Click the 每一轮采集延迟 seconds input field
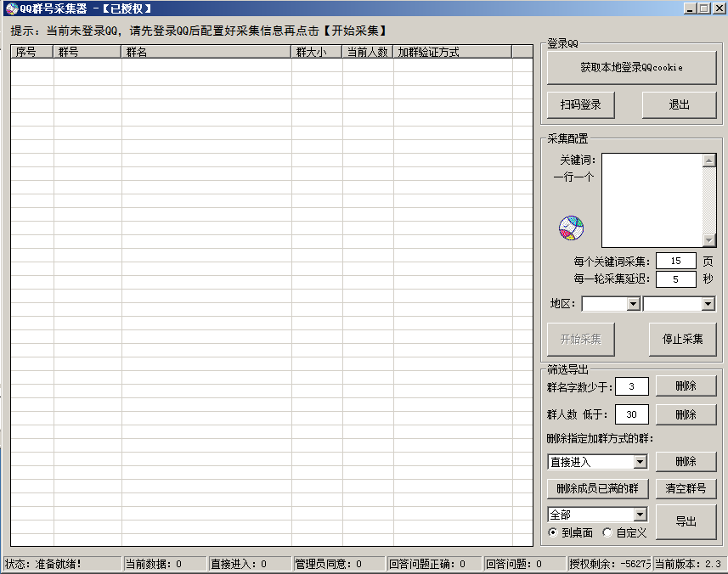This screenshot has width=728, height=574. pyautogui.click(x=676, y=279)
